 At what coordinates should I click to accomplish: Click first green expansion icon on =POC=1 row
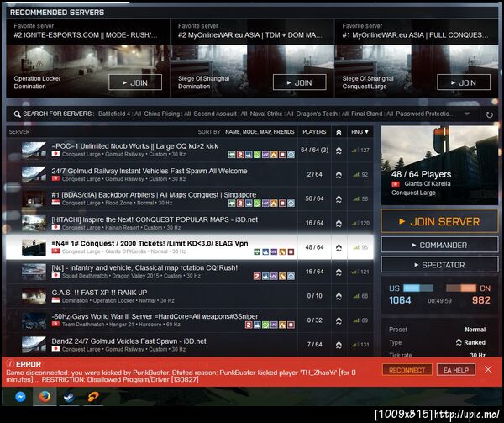232,155
